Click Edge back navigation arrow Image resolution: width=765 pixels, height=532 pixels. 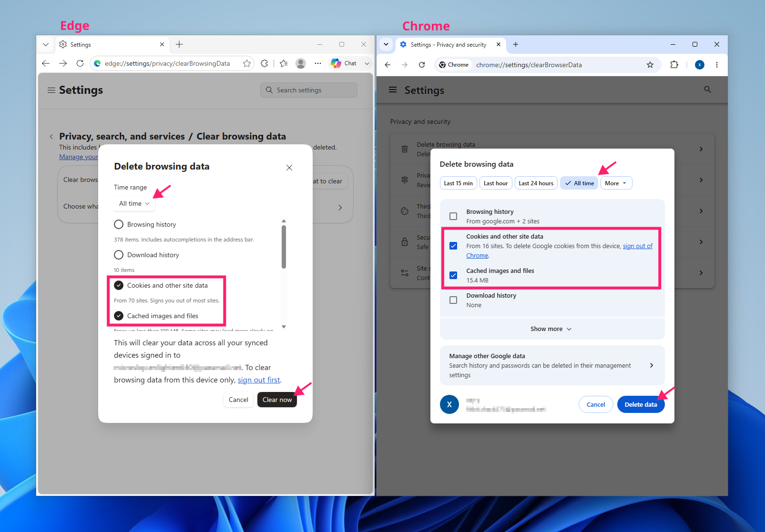click(x=46, y=63)
